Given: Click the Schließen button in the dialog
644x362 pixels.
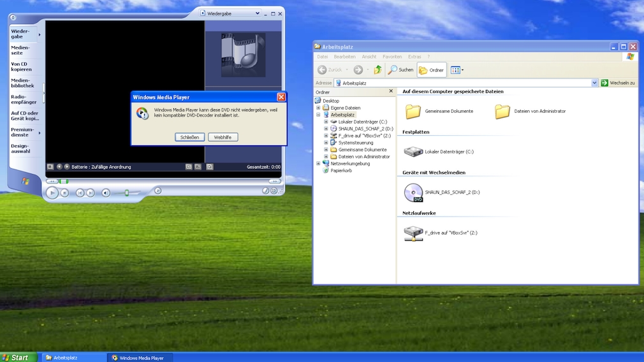Looking at the screenshot, I should click(x=190, y=137).
